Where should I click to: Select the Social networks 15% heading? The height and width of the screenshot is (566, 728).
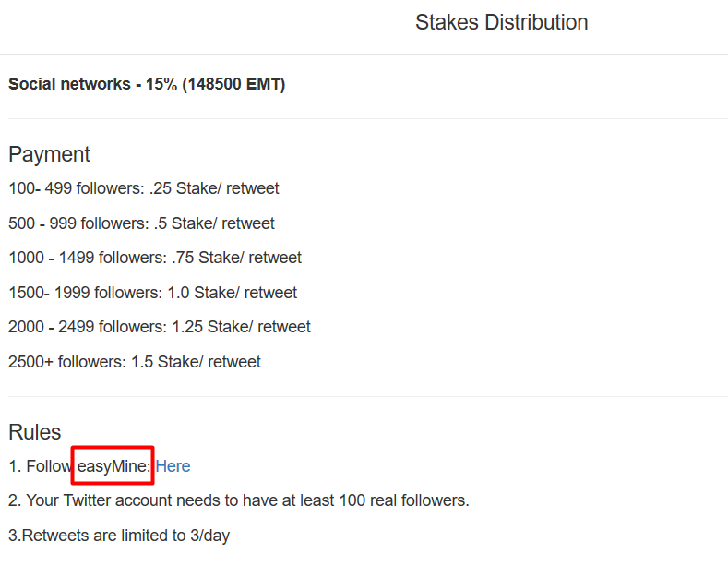[x=147, y=84]
